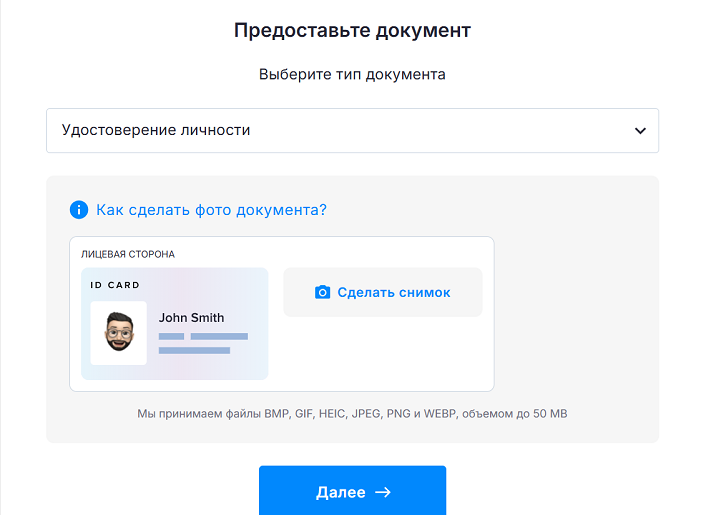Click the ЛИЦЕВАЯ СТОРОНА label

tap(128, 254)
